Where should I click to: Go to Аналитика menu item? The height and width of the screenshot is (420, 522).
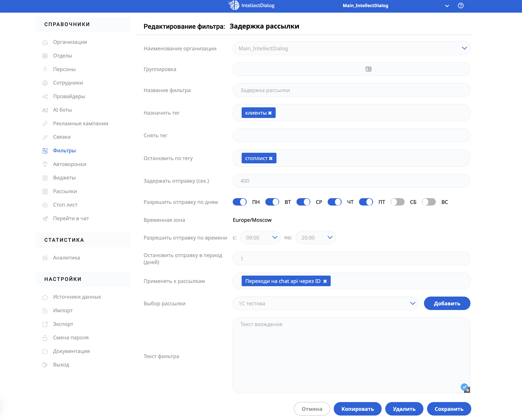pos(66,258)
